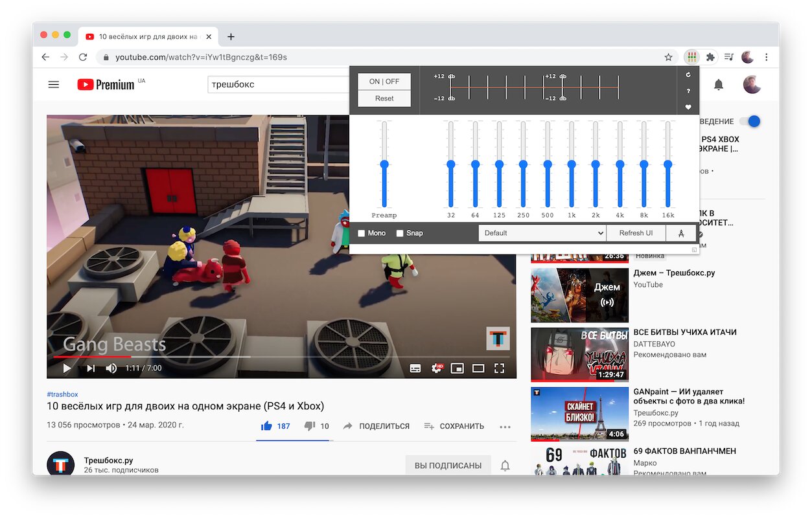Toggle equalizer ON | OFF button
Image resolution: width=812 pixels, height=518 pixels.
click(384, 82)
